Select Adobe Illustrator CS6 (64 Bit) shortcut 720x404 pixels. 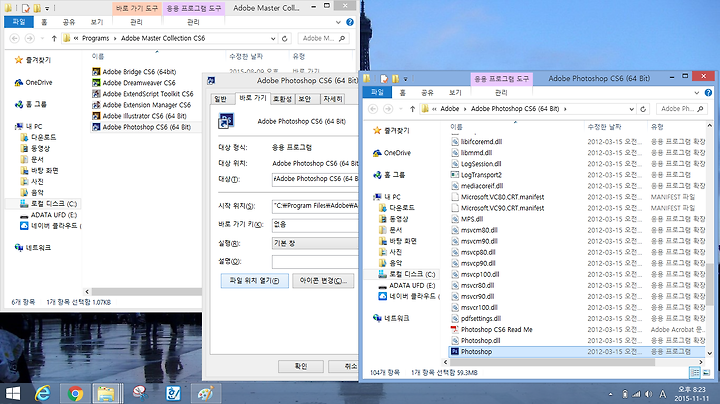coord(144,116)
